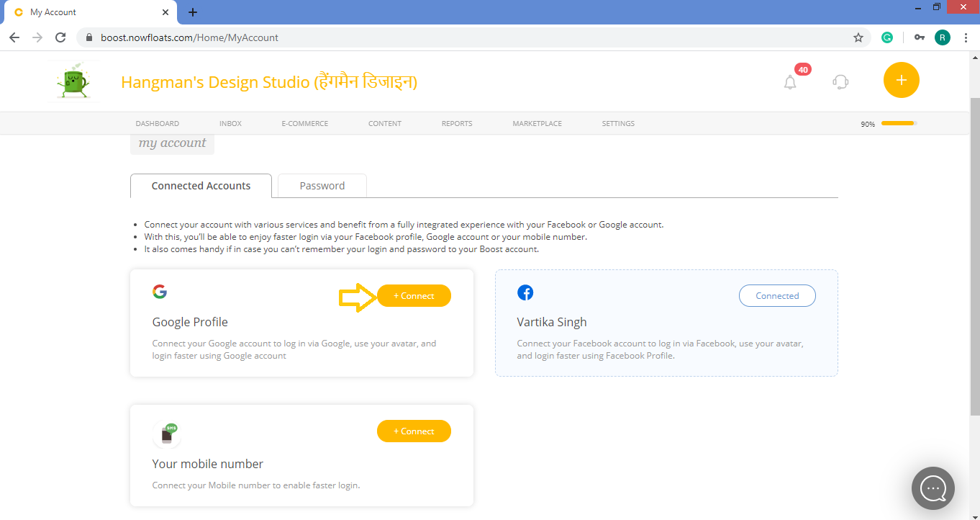Open the DASHBOARD menu
Screen dimensions: 980x520
click(x=157, y=124)
